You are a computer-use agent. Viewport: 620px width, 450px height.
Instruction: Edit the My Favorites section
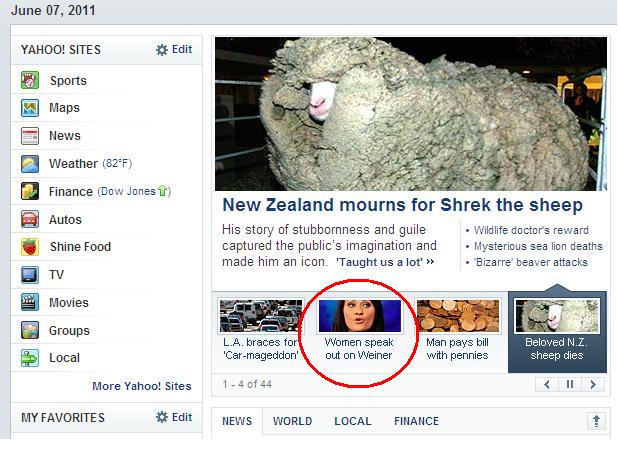click(174, 417)
